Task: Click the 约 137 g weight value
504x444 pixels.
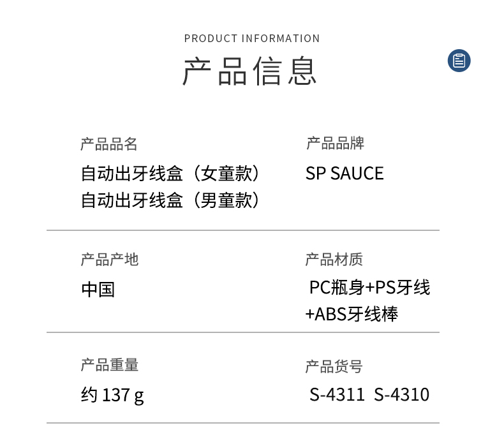Action: click(112, 396)
